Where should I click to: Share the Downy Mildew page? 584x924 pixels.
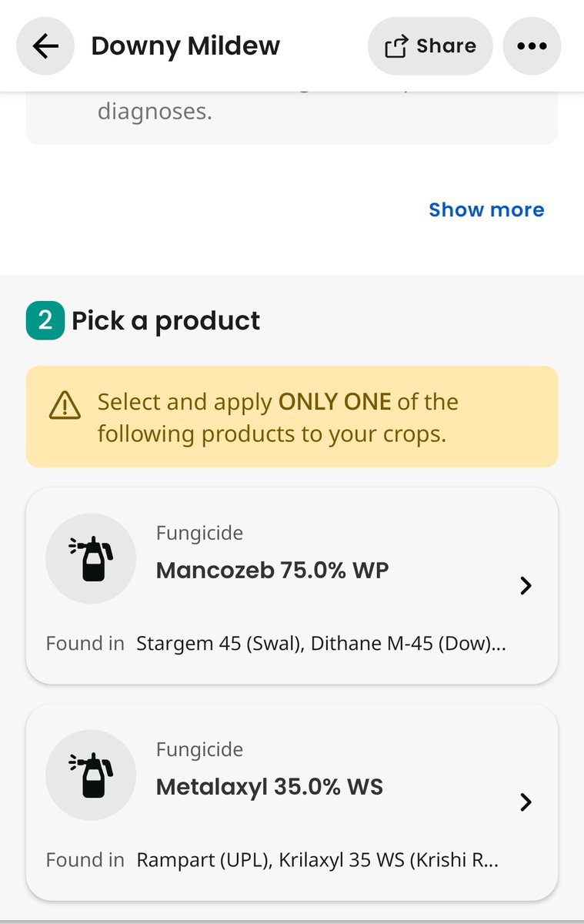[x=430, y=46]
